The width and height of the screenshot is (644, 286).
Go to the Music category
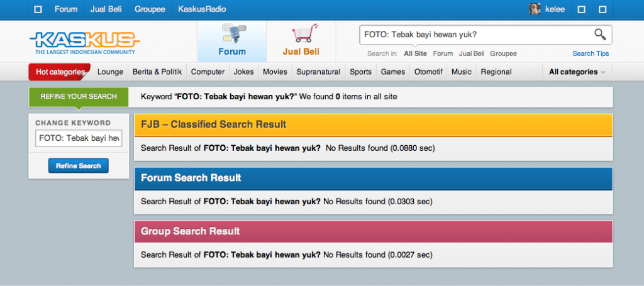coord(462,72)
